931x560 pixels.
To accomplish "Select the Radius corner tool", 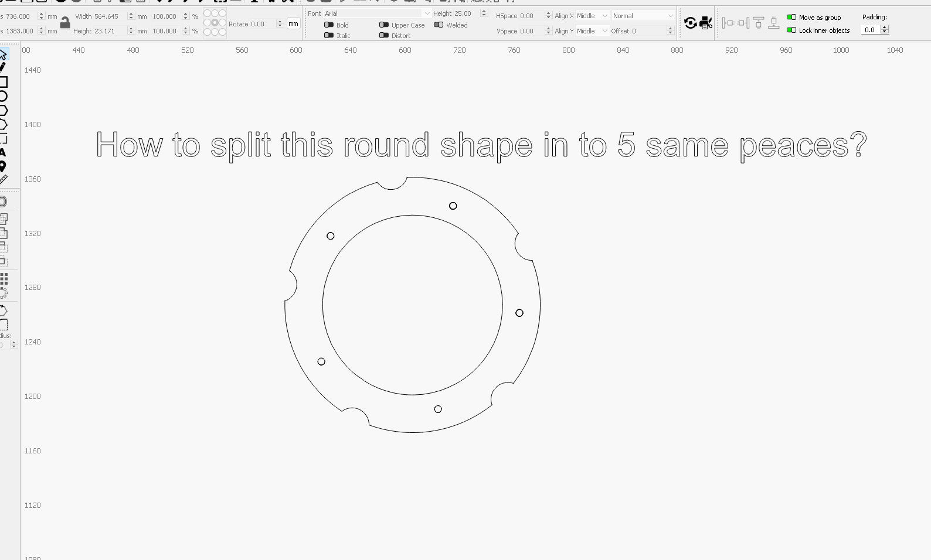I will pos(3,325).
